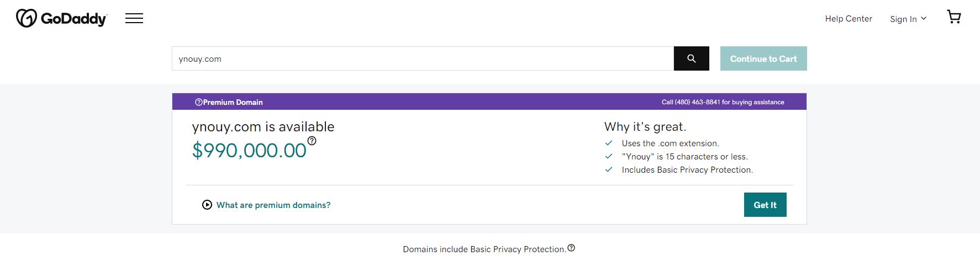Click the $990,000.00 price text
Image resolution: width=980 pixels, height=272 pixels.
[249, 150]
